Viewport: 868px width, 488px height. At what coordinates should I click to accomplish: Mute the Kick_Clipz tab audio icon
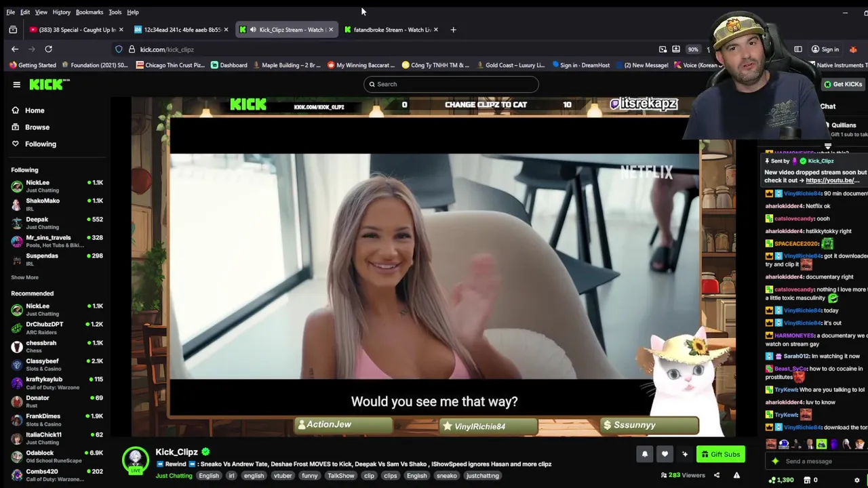pyautogui.click(x=253, y=30)
